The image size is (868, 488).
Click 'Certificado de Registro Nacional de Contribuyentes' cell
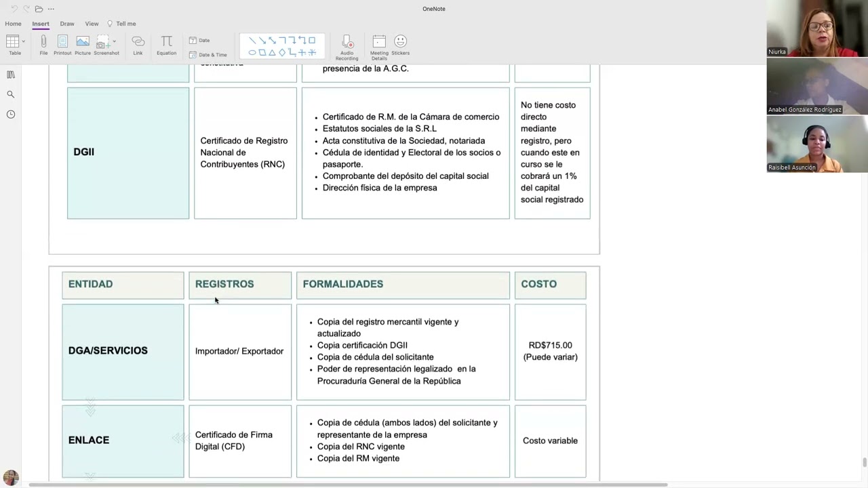click(245, 152)
